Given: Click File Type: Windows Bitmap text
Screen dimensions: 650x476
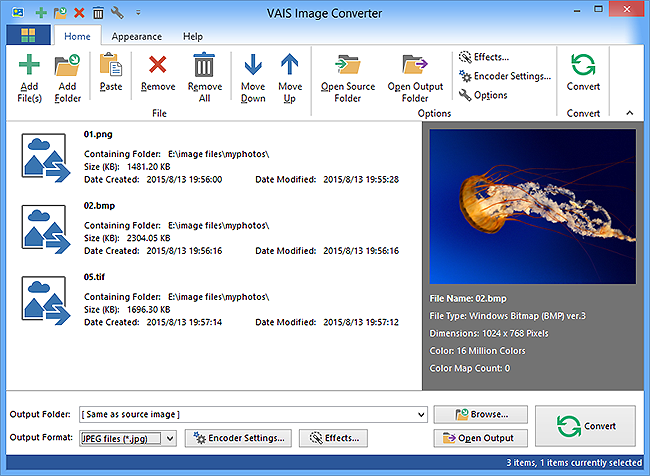Looking at the screenshot, I should [507, 316].
